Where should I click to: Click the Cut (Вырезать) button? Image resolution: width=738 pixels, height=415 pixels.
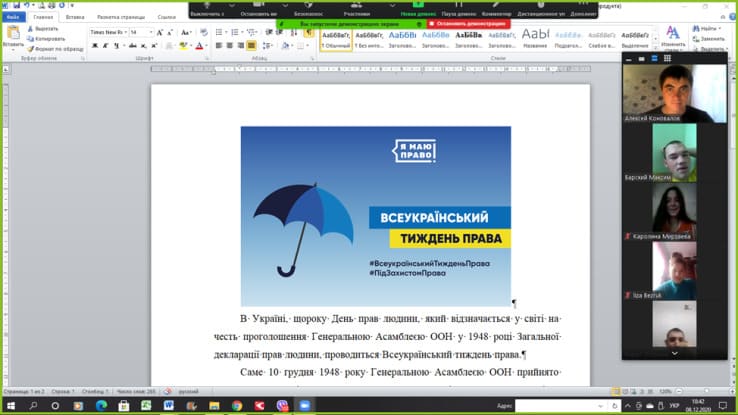[x=43, y=29]
